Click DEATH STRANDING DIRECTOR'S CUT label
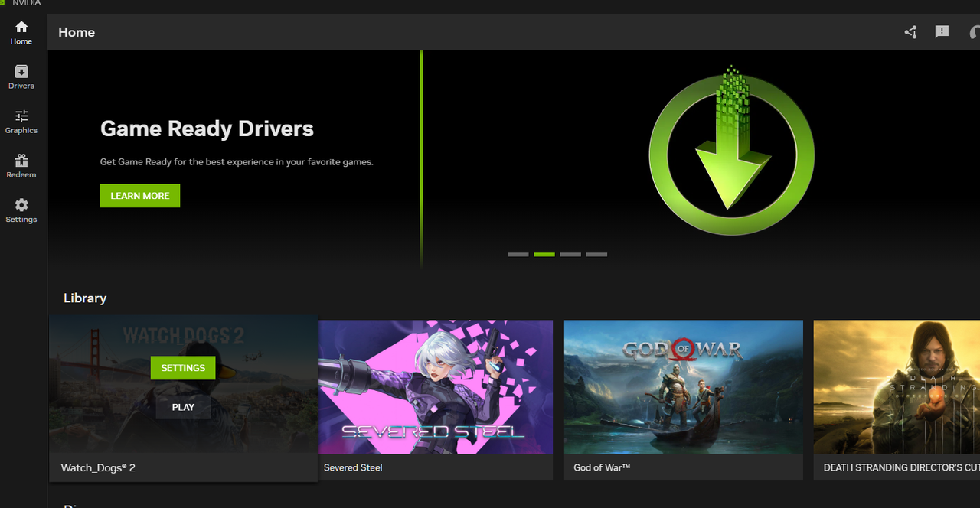Screen dimensions: 980x508 [901, 467]
